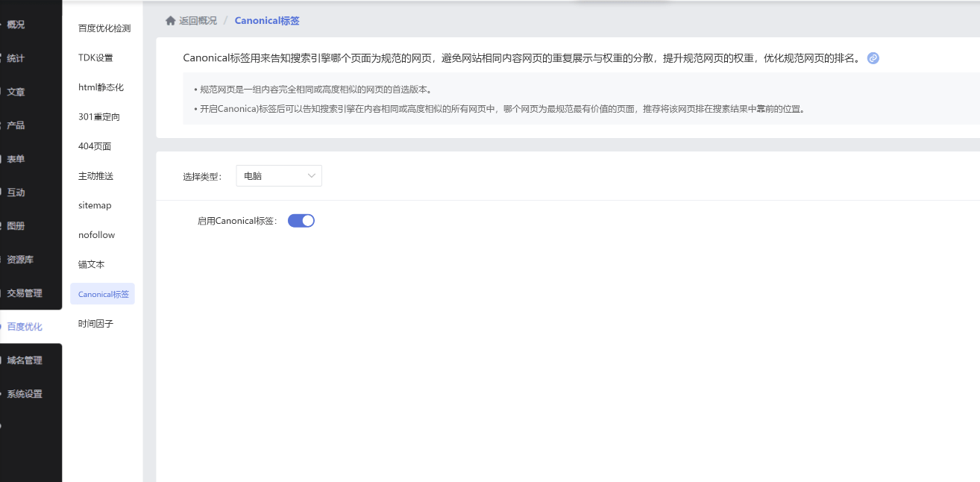Click the 启用Canonical标签 field label
The image size is (980, 482).
(x=237, y=221)
